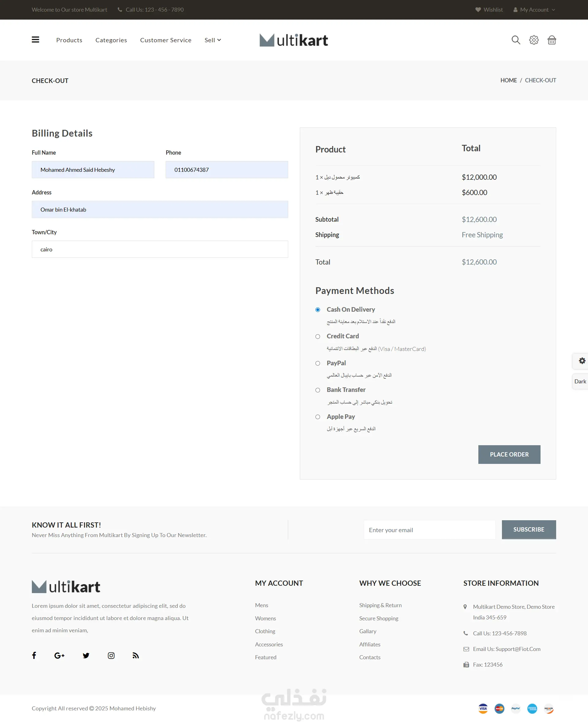Focus the Town/City input field

tap(160, 249)
